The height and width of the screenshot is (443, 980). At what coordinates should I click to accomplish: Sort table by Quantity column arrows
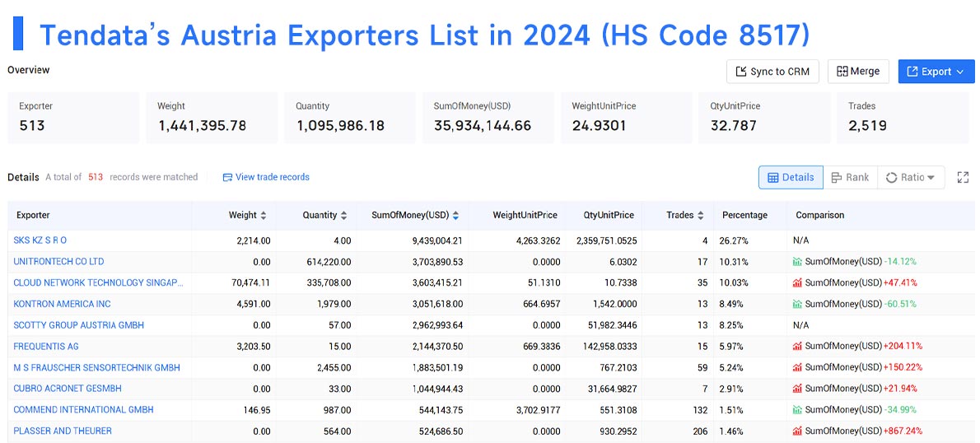coord(343,215)
